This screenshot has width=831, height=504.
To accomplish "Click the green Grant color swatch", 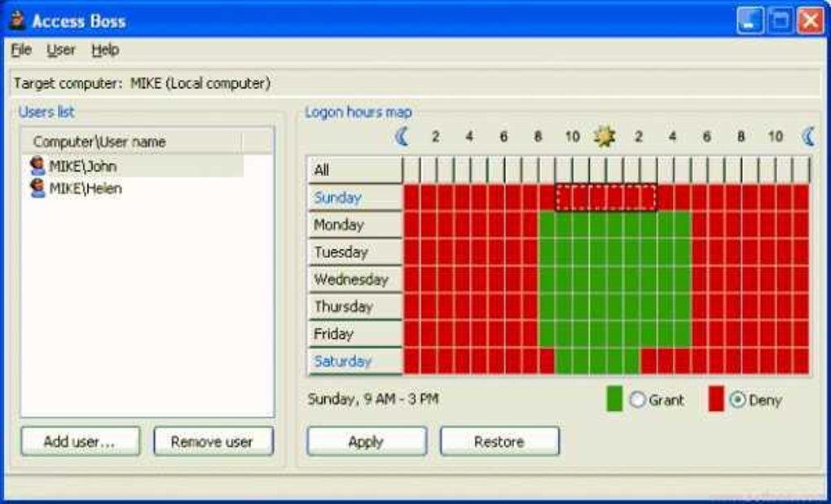I will pyautogui.click(x=614, y=399).
